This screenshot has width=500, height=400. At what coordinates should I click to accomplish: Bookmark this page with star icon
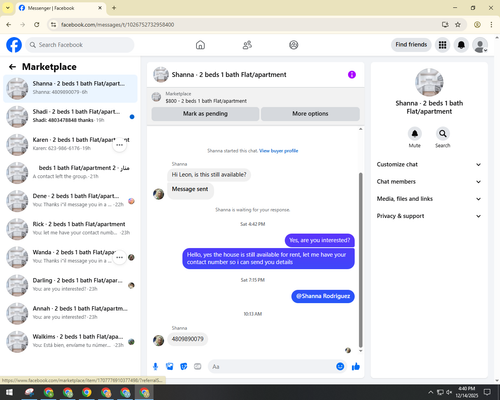458,25
